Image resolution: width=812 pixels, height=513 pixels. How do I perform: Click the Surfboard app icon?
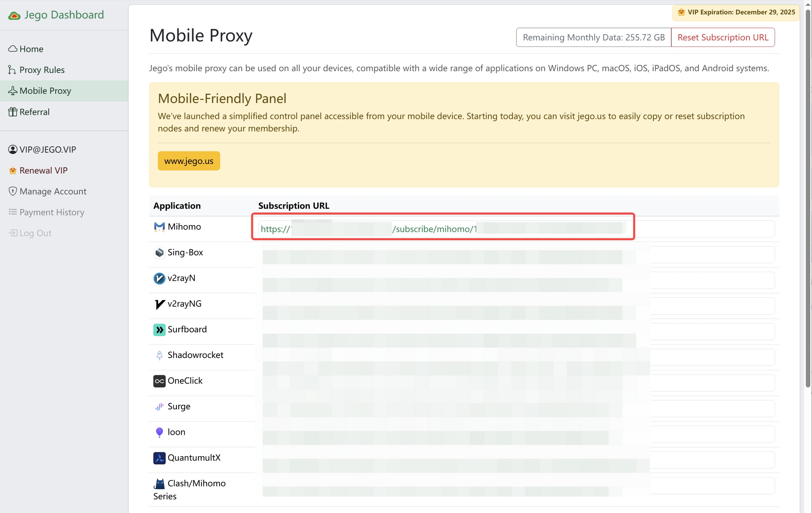159,330
